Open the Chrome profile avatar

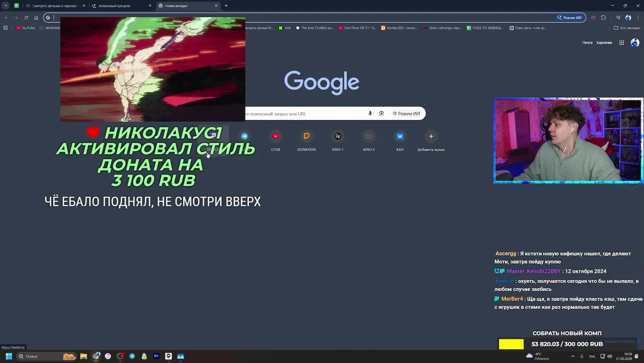tap(628, 18)
